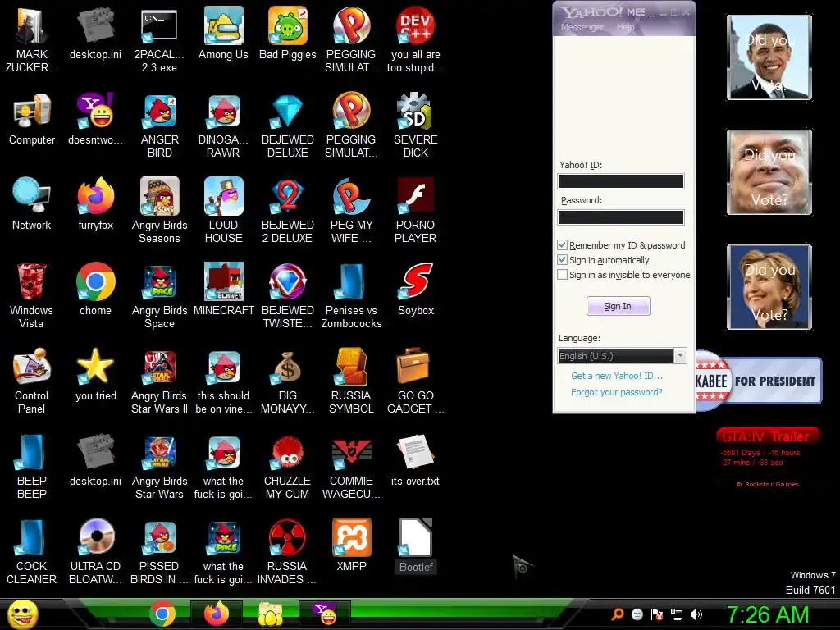Open the volume speaker tray icon
Screen dimensions: 840x630
click(x=696, y=614)
